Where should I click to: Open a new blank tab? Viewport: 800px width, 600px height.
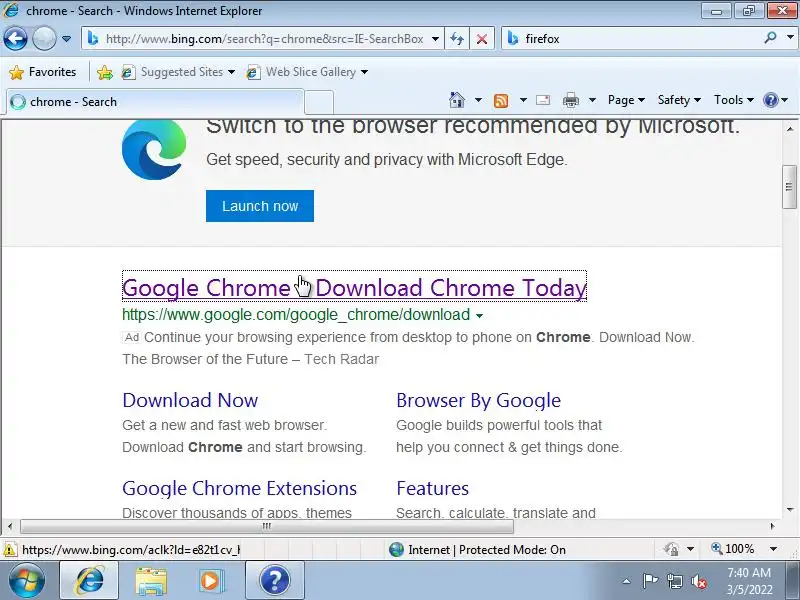click(x=319, y=103)
